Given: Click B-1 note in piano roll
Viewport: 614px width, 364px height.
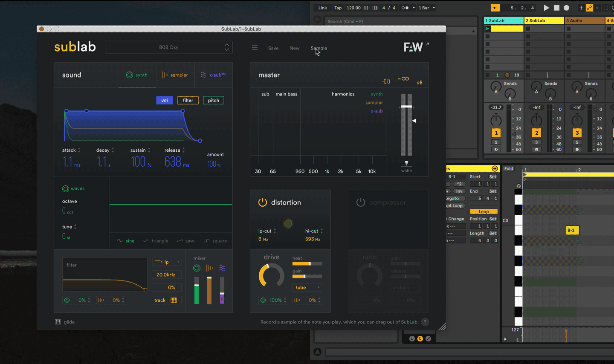Looking at the screenshot, I should pyautogui.click(x=572, y=230).
